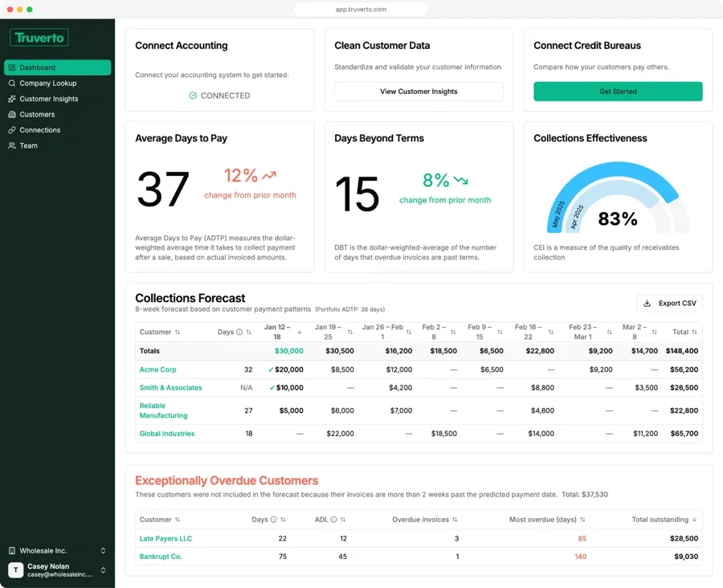The image size is (723, 588).
Task: Click the upward trend arrow near 12%
Action: (x=269, y=175)
